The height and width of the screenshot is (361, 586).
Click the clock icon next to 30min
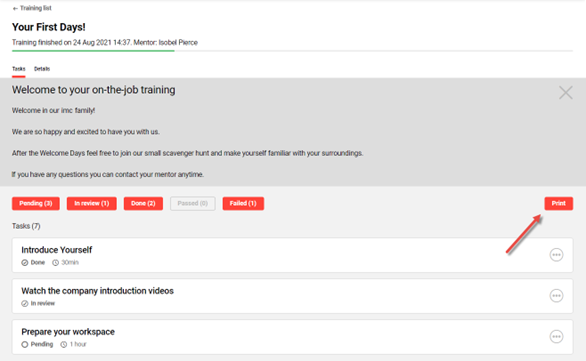tap(55, 263)
